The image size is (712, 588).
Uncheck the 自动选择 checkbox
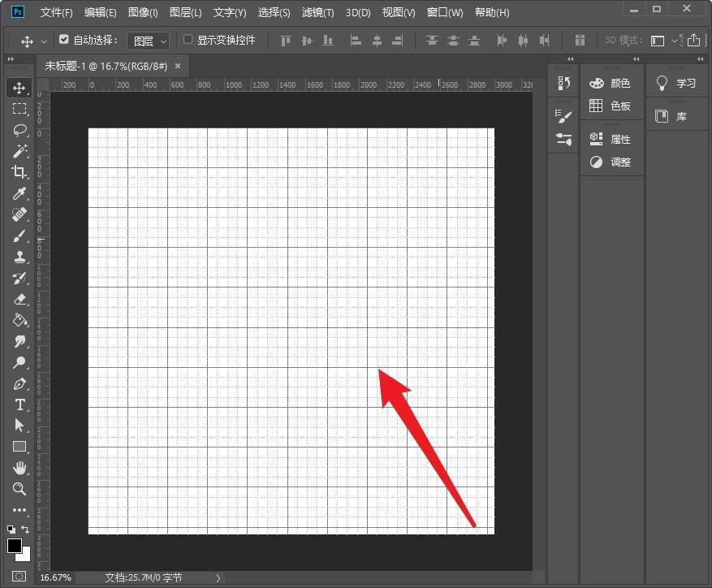pyautogui.click(x=65, y=40)
